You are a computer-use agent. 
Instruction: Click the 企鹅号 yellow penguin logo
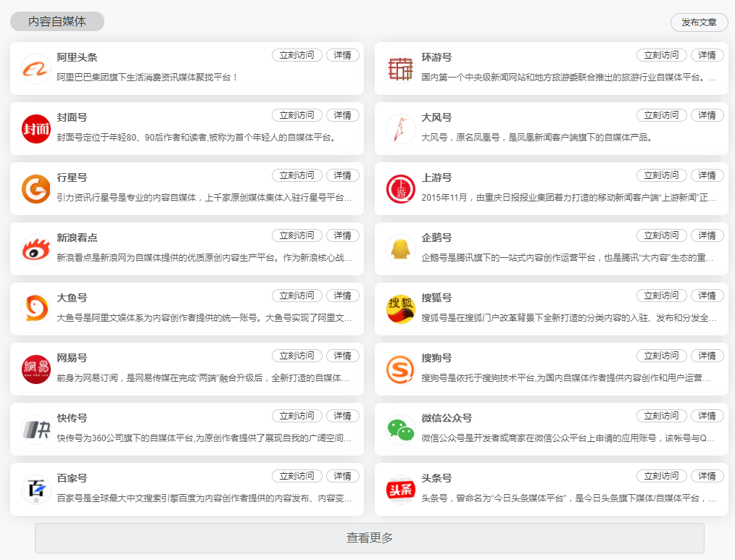click(x=400, y=248)
